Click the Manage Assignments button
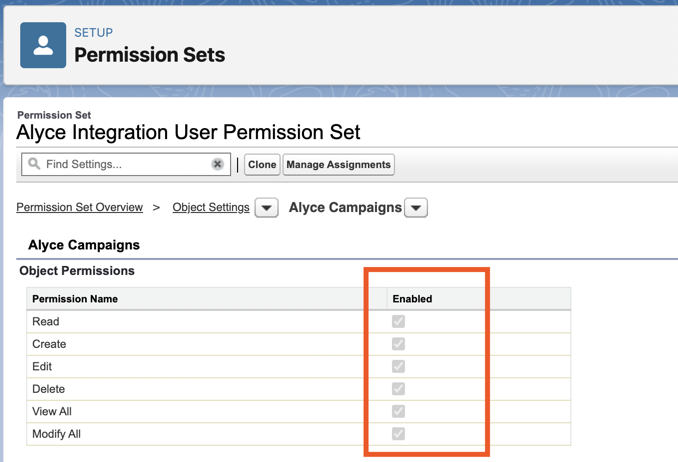This screenshot has width=678, height=462. tap(339, 164)
